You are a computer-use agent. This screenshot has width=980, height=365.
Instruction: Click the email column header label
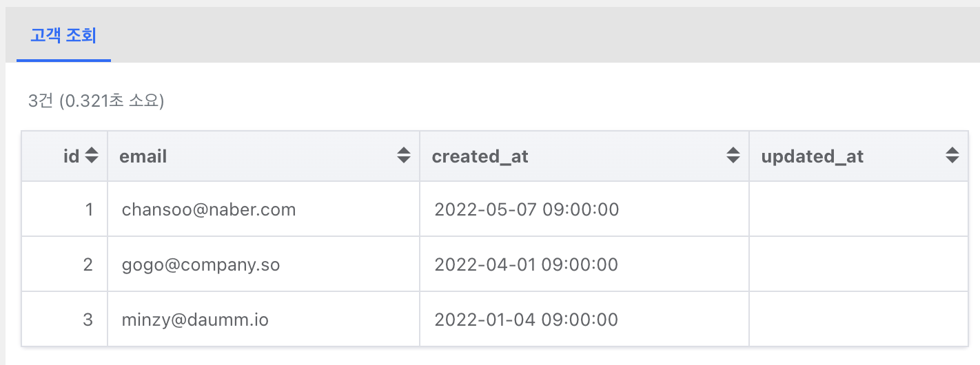pyautogui.click(x=143, y=156)
